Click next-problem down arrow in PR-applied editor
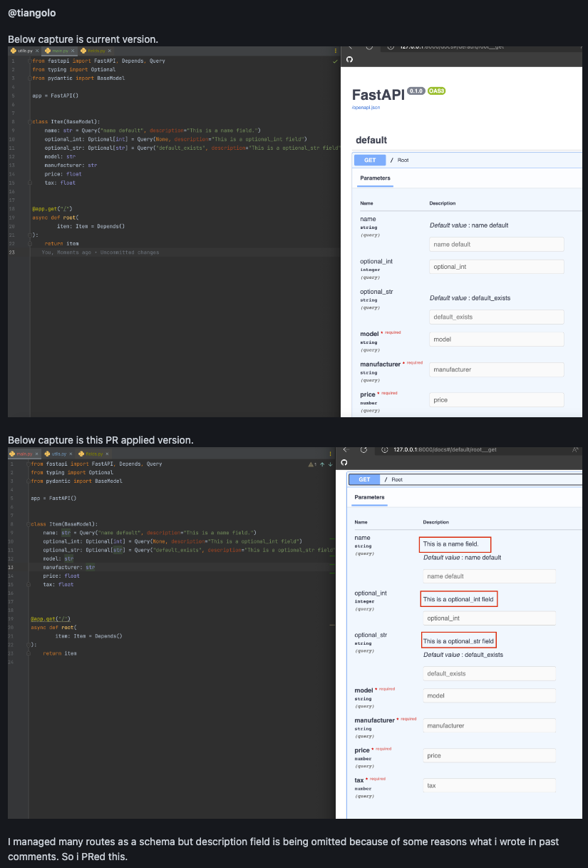The width and height of the screenshot is (588, 868). [x=330, y=464]
